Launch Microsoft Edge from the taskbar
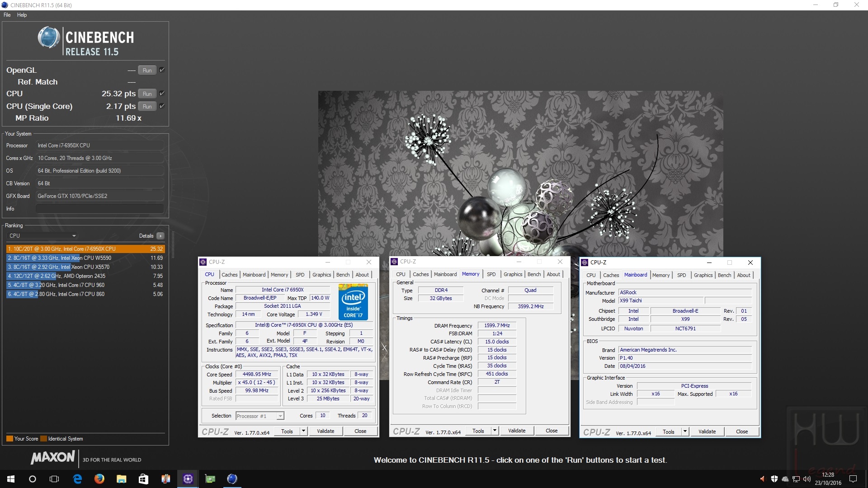Screen dimensions: 868x488 tap(77, 479)
